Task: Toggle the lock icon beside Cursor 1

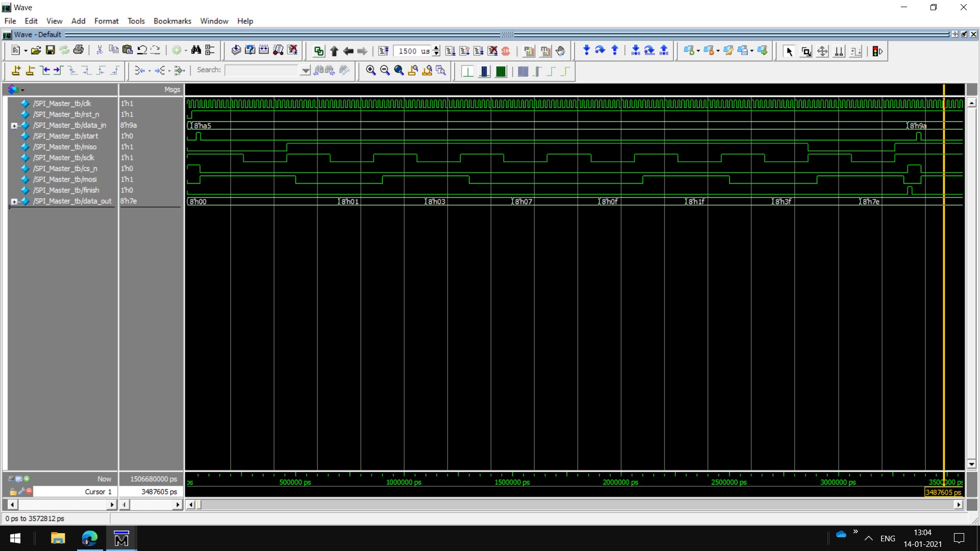Action: (x=13, y=491)
